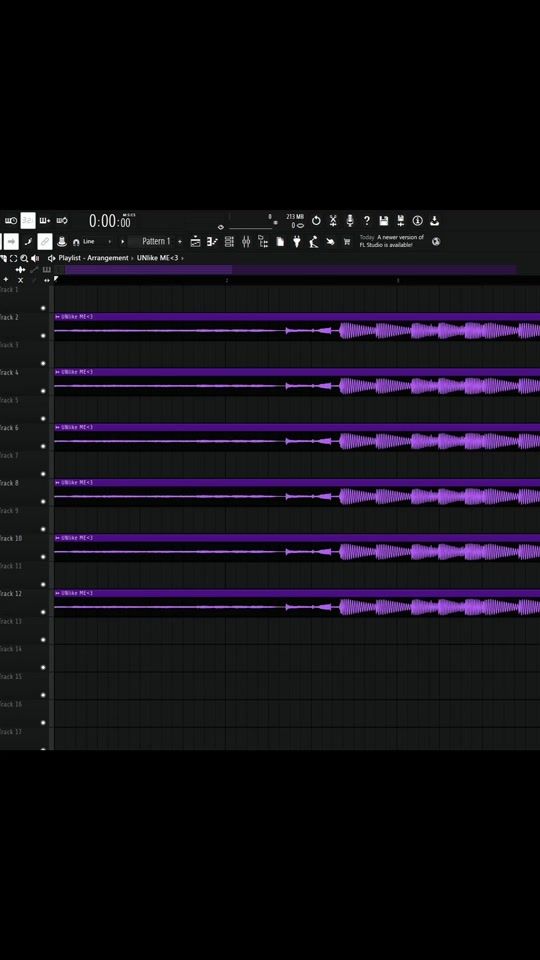Mute Track 10 using its dot
The width and height of the screenshot is (540, 960).
tap(43, 557)
